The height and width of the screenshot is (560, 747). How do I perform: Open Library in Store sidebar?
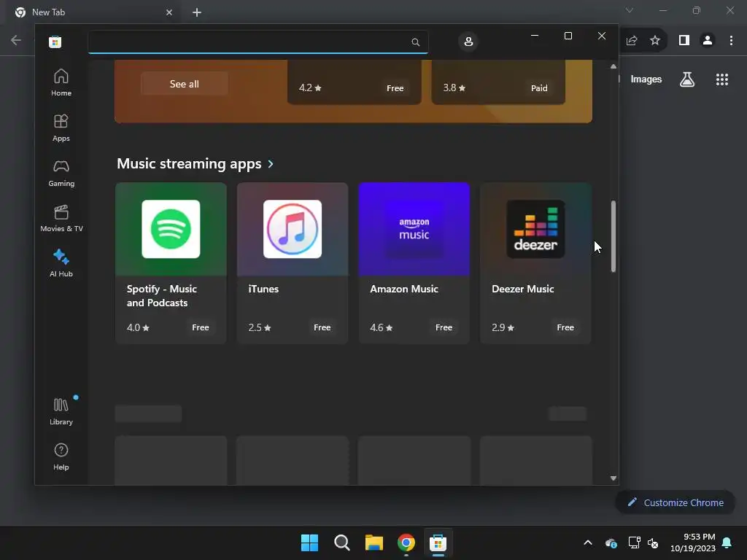tap(61, 412)
